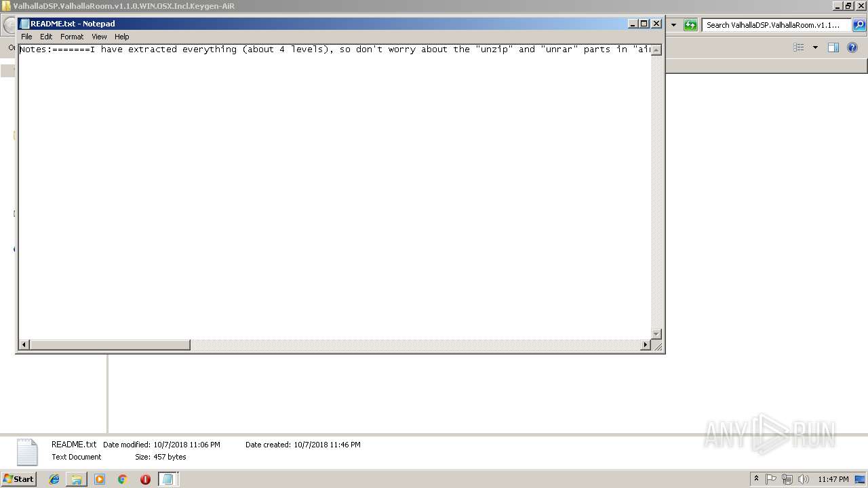The height and width of the screenshot is (488, 868).
Task: Open Windows Media Player from taskbar
Action: tap(100, 479)
